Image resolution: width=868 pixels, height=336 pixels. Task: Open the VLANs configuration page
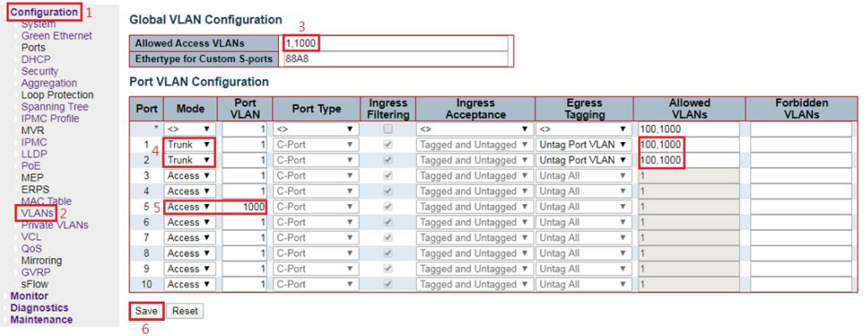[x=37, y=213]
